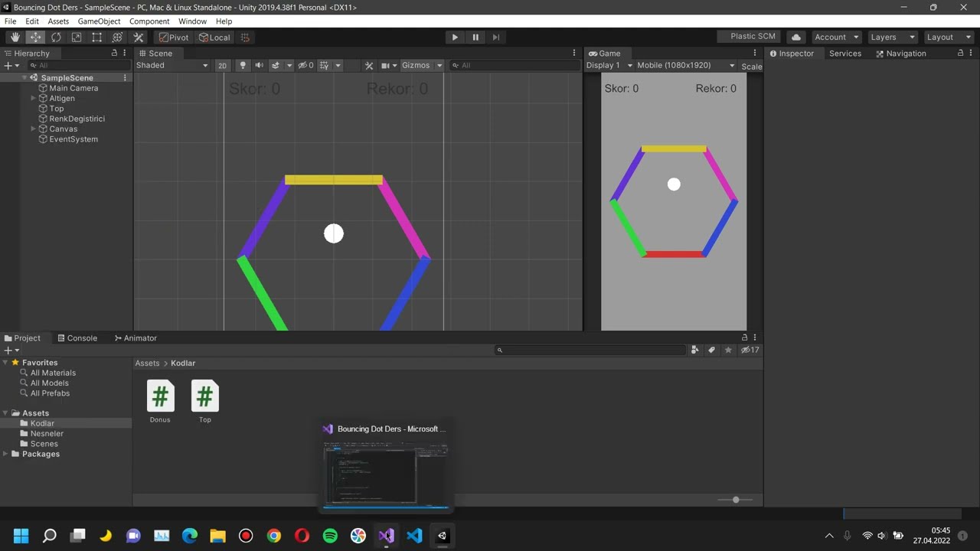Start Play mode
The width and height of the screenshot is (980, 551).
click(455, 37)
